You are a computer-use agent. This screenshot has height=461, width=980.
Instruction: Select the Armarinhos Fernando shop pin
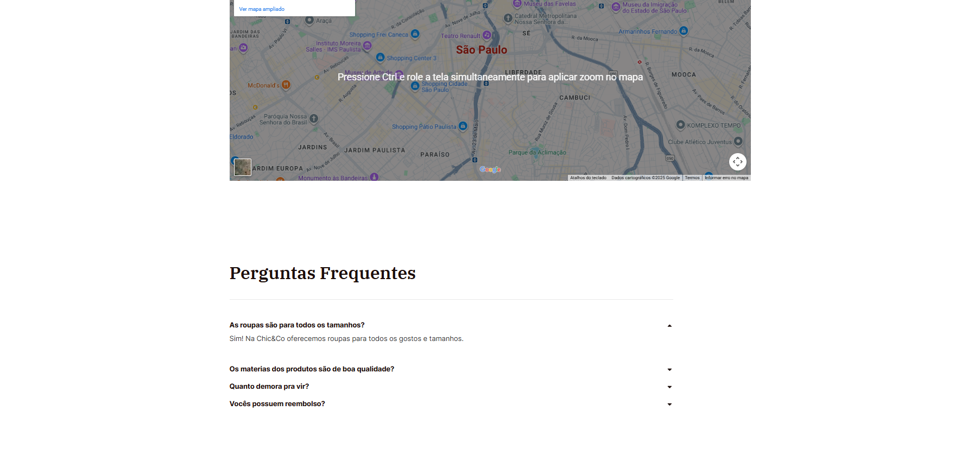[x=684, y=31]
